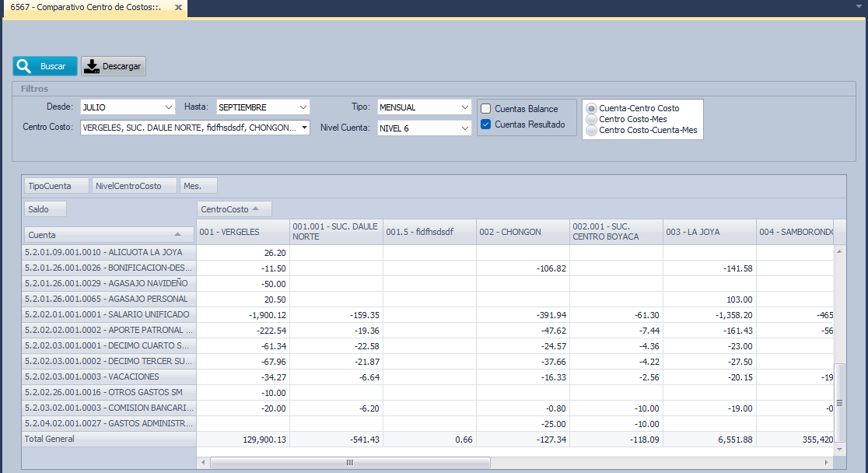Click the sort arrow on Cuenta header
The height and width of the screenshot is (473, 868).
click(178, 234)
